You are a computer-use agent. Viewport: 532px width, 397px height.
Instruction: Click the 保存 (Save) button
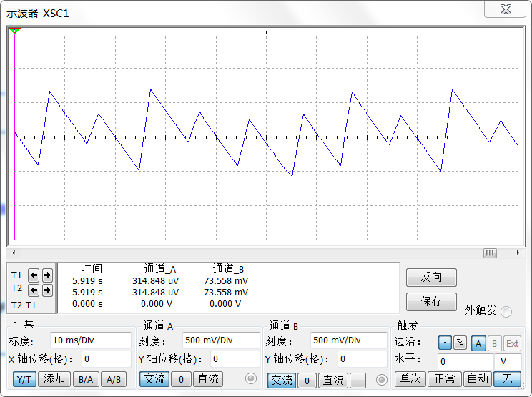(x=431, y=302)
